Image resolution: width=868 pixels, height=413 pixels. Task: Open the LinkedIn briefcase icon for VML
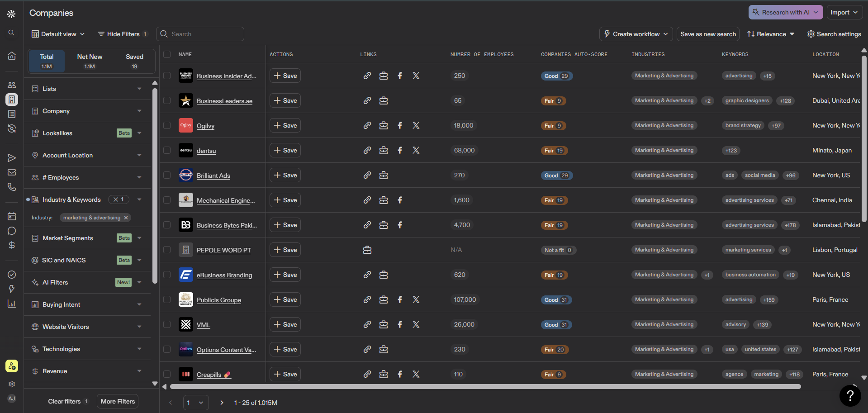(x=384, y=324)
